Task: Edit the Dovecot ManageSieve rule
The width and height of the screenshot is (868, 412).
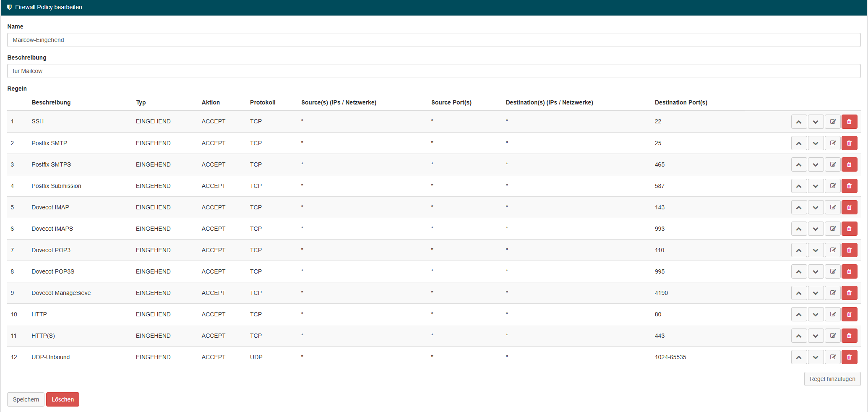Action: click(833, 293)
